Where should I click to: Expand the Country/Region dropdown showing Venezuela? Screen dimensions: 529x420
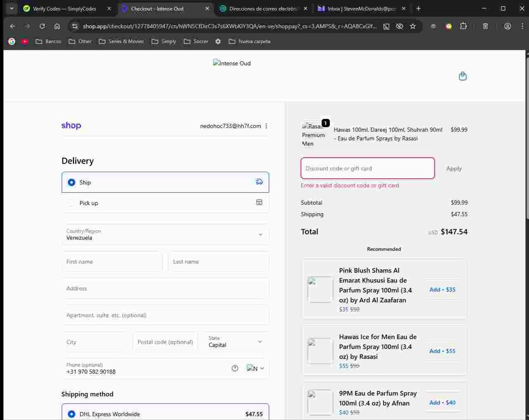[165, 234]
